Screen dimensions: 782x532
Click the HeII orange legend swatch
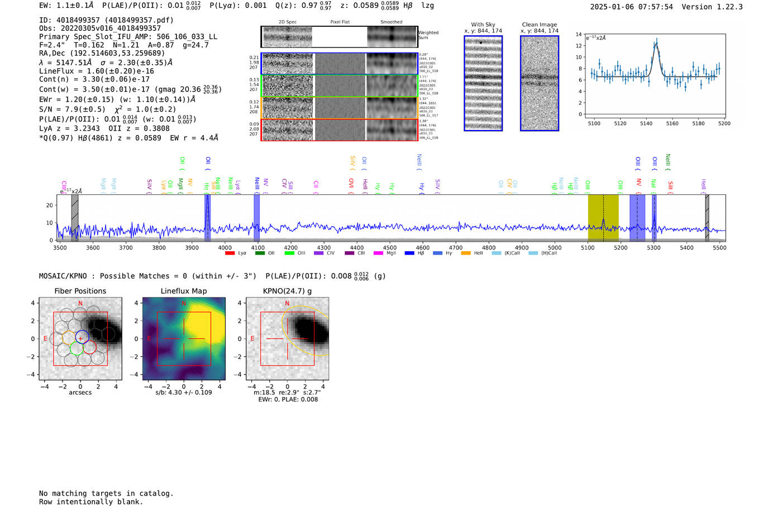click(x=466, y=253)
